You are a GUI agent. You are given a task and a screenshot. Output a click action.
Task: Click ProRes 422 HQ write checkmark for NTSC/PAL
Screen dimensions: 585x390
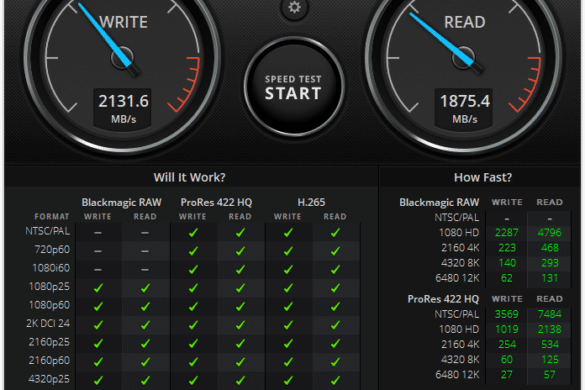tap(193, 233)
